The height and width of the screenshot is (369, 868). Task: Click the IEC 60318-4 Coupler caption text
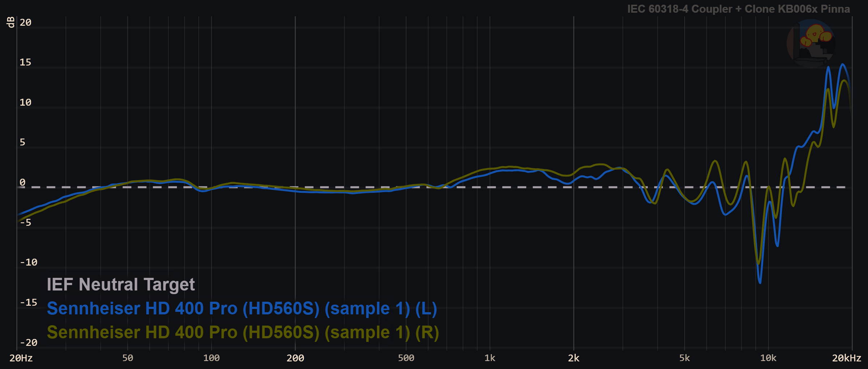[x=739, y=9]
